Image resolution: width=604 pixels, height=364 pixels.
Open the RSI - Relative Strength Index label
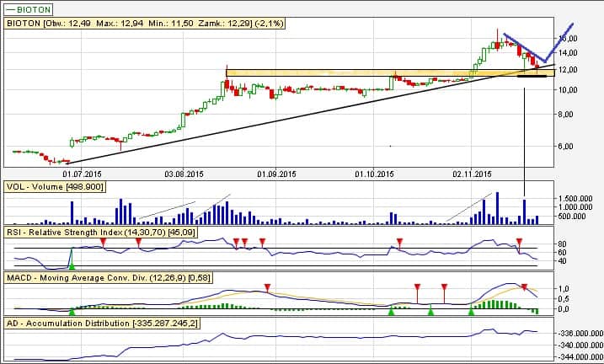[x=99, y=230]
